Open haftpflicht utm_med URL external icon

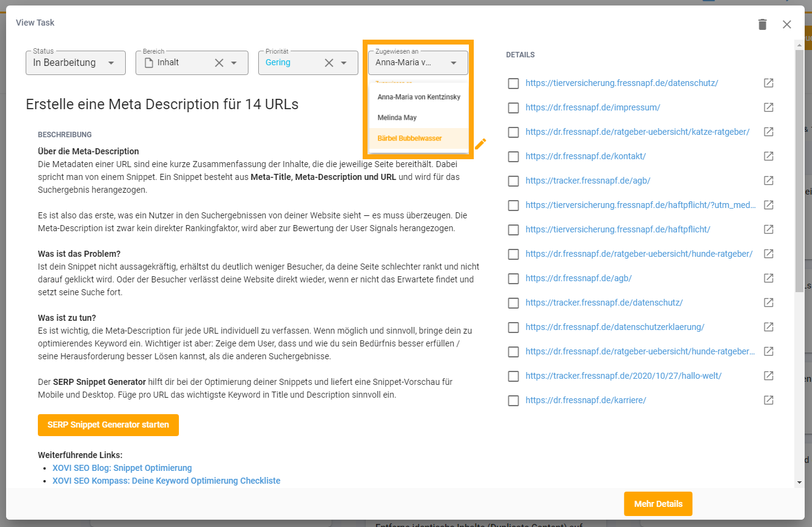(x=769, y=205)
